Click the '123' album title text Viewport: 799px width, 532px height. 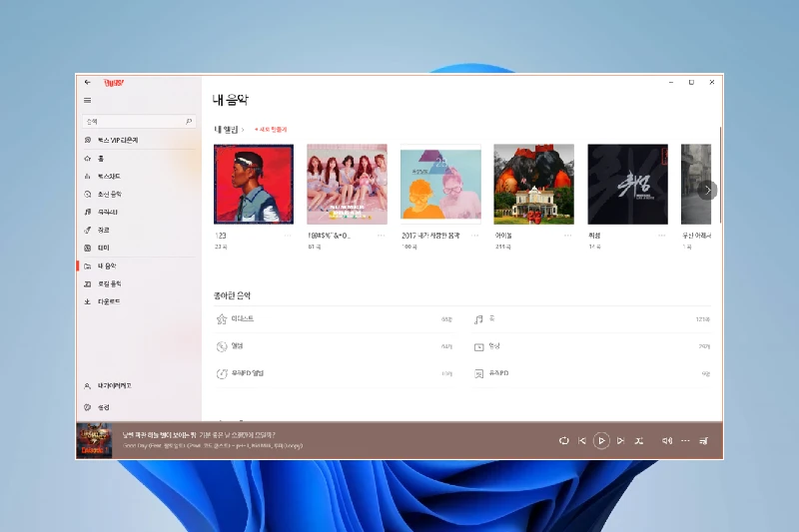[x=221, y=236]
